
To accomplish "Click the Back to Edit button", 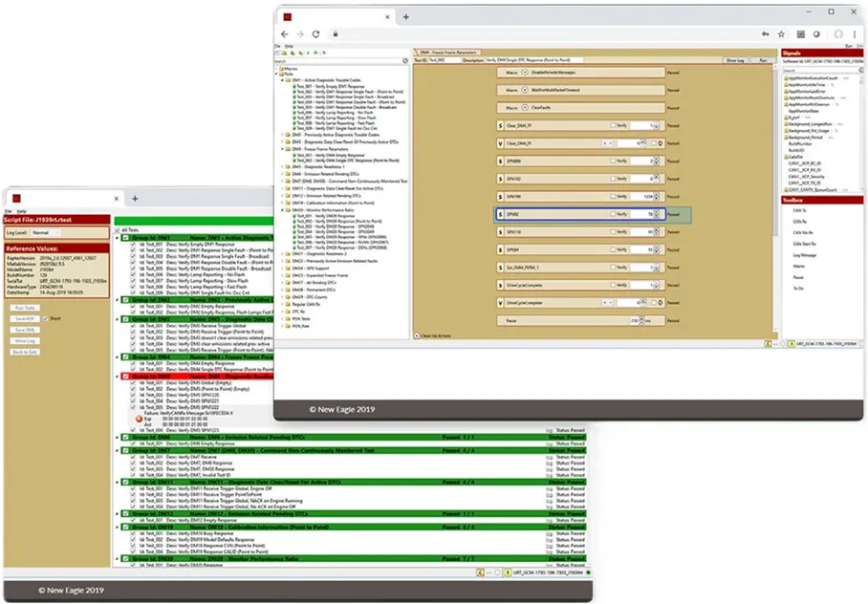I will click(x=25, y=352).
